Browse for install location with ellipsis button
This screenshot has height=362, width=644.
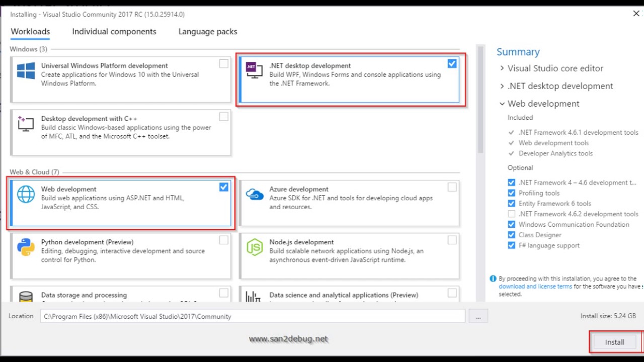point(478,316)
